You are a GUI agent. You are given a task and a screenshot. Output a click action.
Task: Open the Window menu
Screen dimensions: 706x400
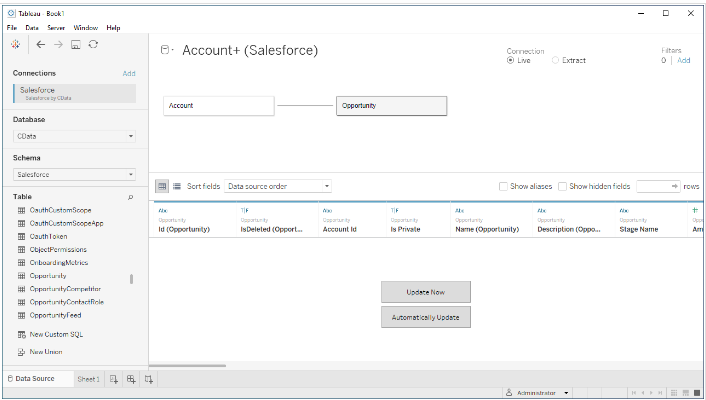point(86,27)
